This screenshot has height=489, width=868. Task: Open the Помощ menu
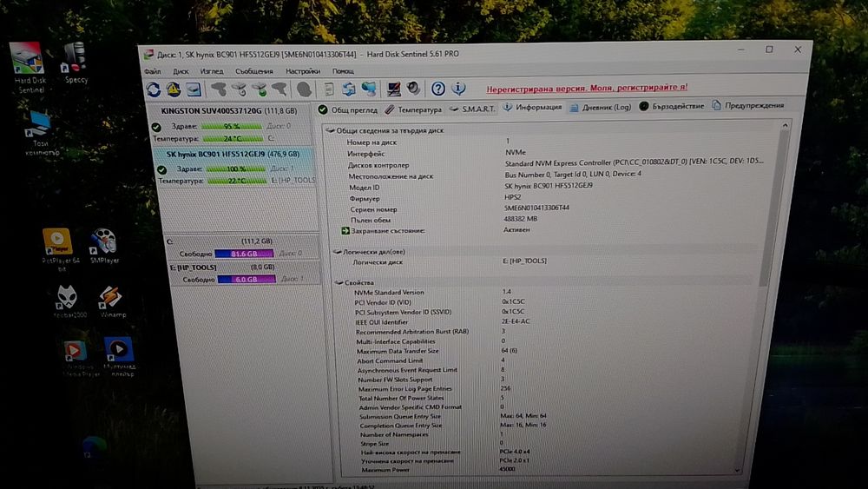(x=343, y=71)
